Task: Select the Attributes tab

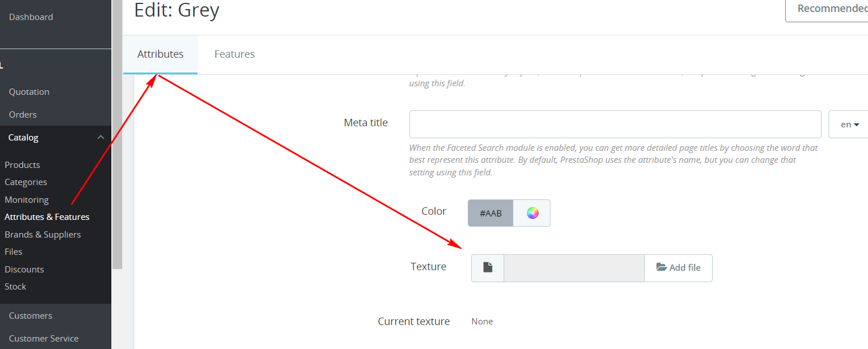Action: coord(160,54)
